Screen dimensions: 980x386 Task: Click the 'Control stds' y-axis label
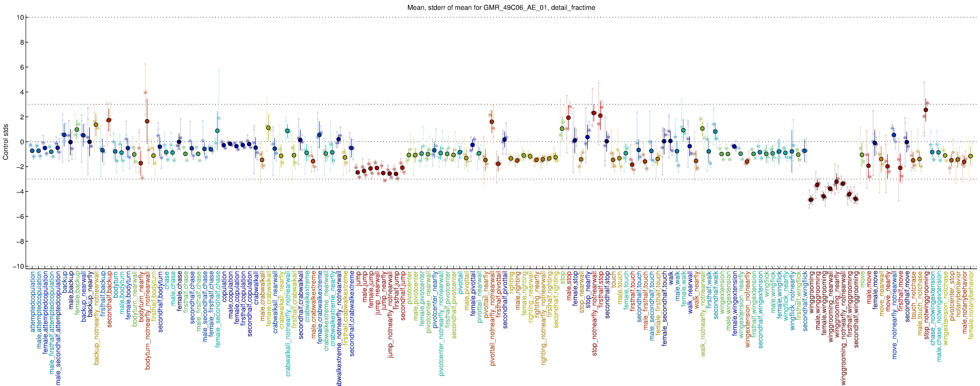coord(6,142)
